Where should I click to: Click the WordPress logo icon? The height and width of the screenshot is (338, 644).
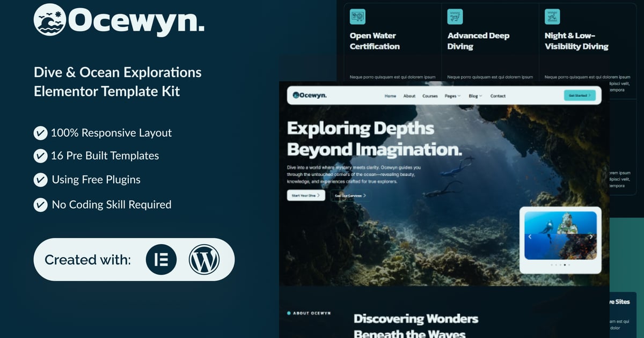pyautogui.click(x=204, y=260)
